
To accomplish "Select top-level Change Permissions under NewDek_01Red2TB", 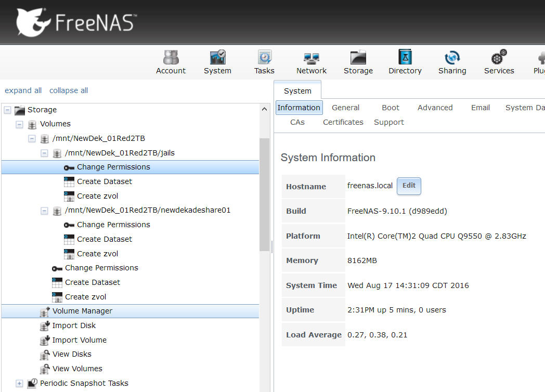I will pyautogui.click(x=101, y=268).
